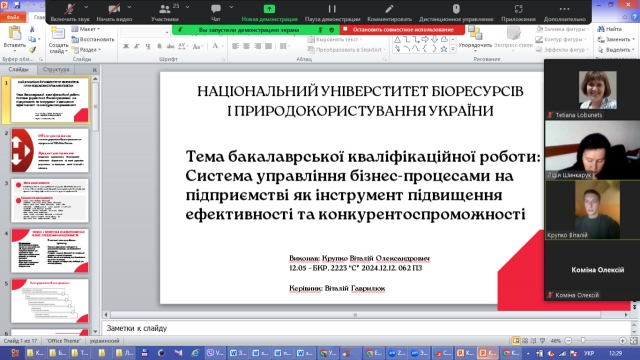Toggle italic (К) formatting
This screenshot has width=640, height=360.
(137, 47)
